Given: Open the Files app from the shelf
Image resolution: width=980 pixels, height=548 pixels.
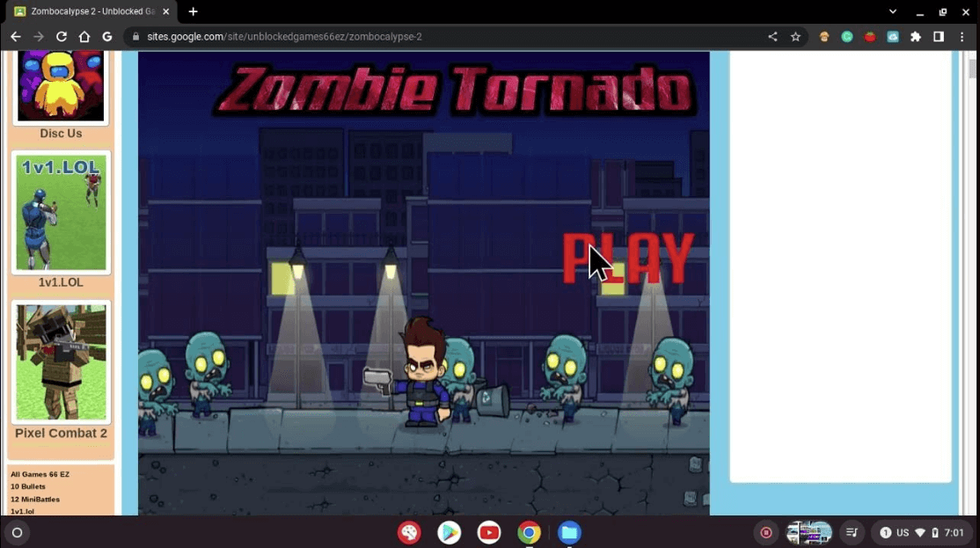Looking at the screenshot, I should [569, 532].
